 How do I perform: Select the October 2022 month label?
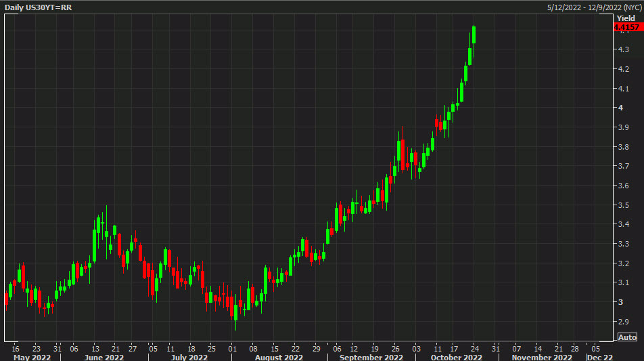(456, 357)
